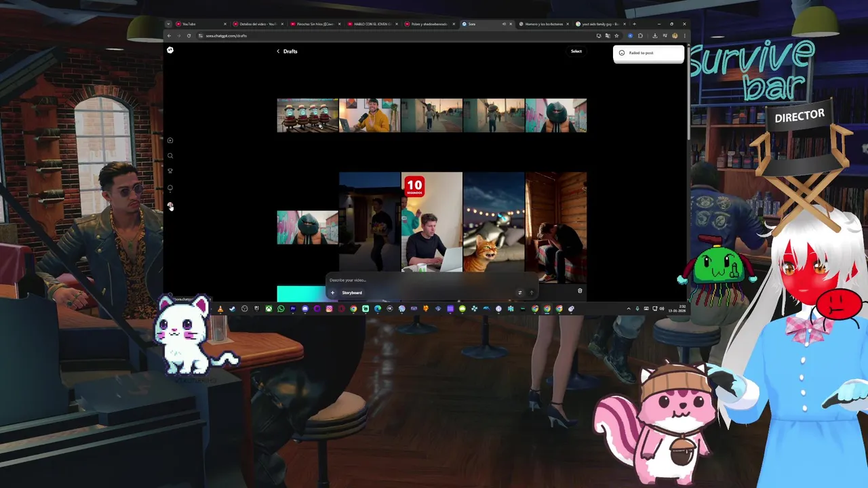
Task: Open the draft of man in yellow hoodie
Action: 370,115
